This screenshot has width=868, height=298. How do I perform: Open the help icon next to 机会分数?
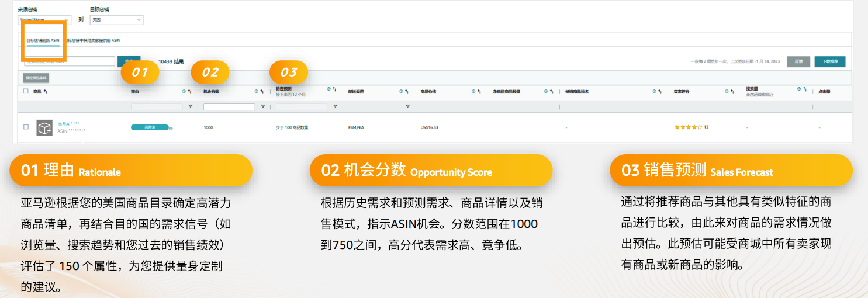[256, 92]
